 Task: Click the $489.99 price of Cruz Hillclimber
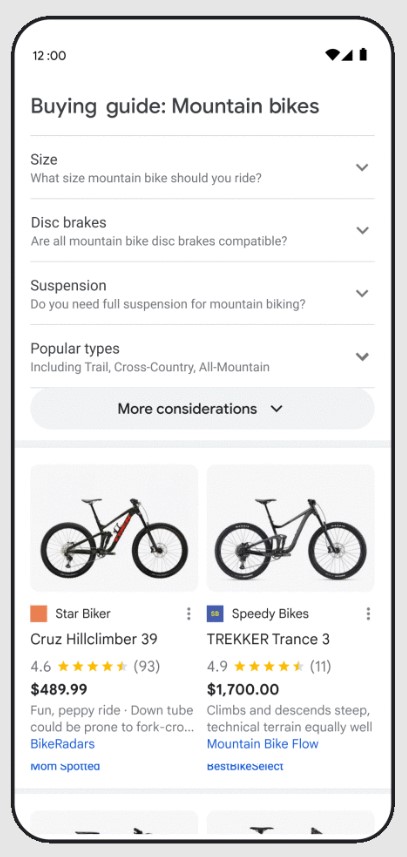pyautogui.click(x=58, y=690)
